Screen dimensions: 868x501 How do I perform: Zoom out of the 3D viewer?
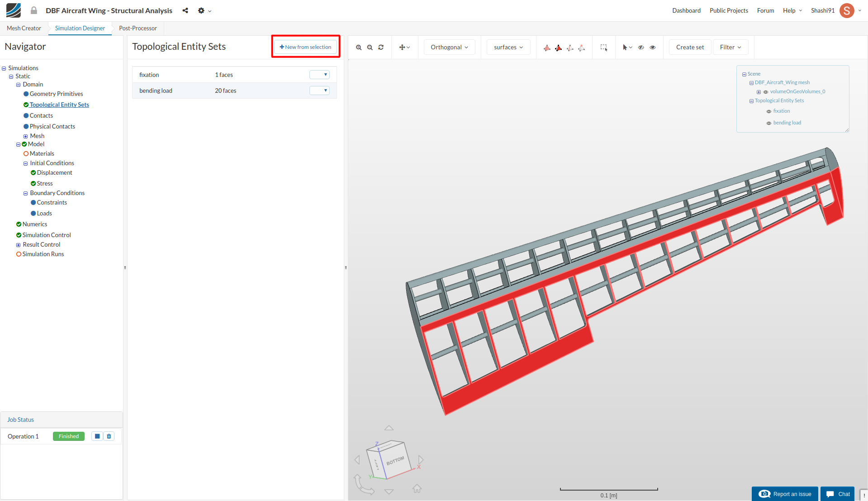(370, 48)
